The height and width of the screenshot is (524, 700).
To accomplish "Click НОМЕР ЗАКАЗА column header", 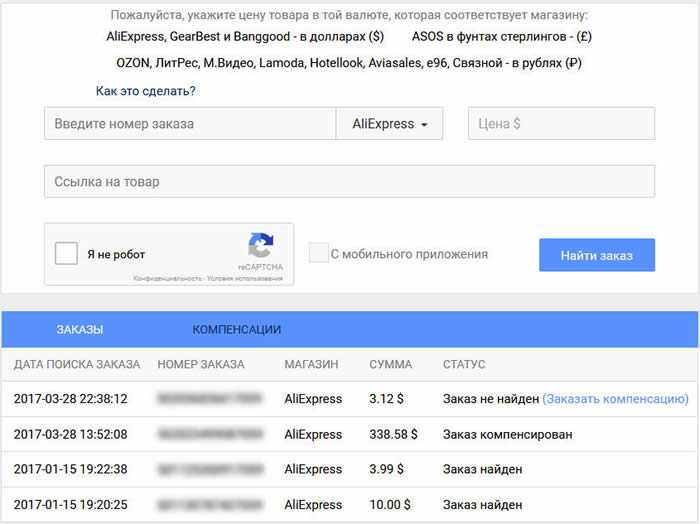I will click(201, 364).
